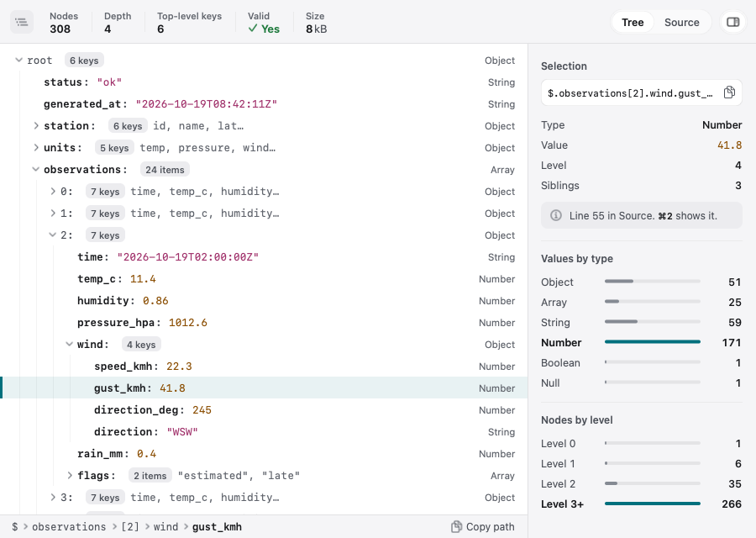Click the Value 41.8 in Selection panel

point(729,145)
